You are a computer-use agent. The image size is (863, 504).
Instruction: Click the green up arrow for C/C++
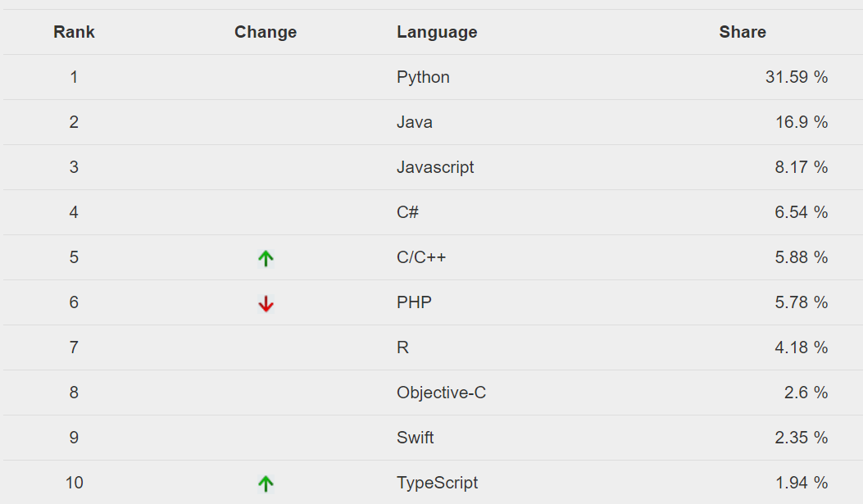tap(266, 258)
